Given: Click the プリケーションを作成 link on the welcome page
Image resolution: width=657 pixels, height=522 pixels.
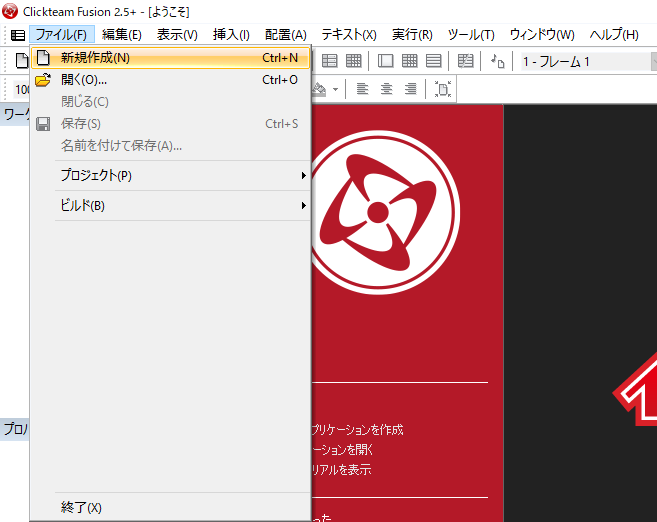Looking at the screenshot, I should coord(357,430).
